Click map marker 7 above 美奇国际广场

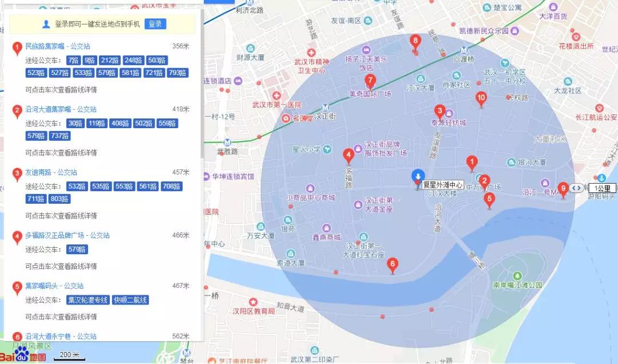pyautogui.click(x=370, y=82)
